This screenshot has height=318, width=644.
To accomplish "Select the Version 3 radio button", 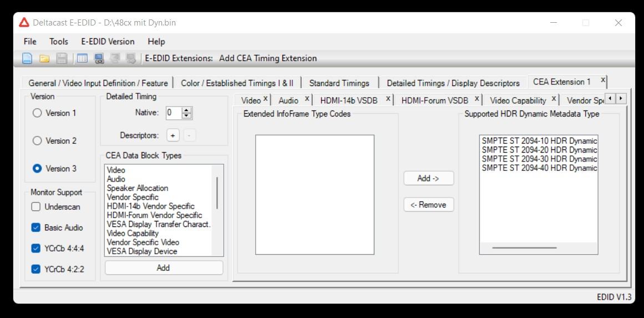I will coord(37,169).
